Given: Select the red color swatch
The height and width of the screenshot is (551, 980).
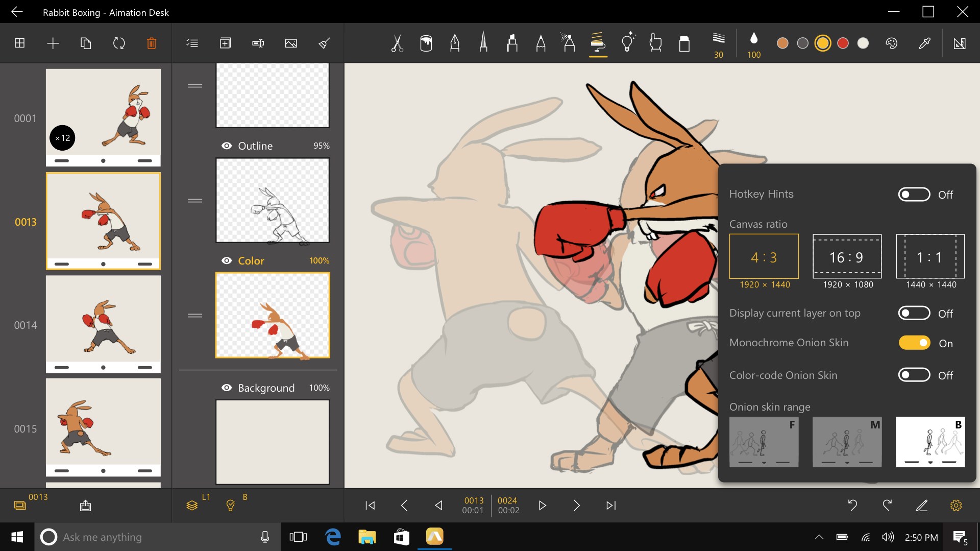Looking at the screenshot, I should pyautogui.click(x=842, y=43).
